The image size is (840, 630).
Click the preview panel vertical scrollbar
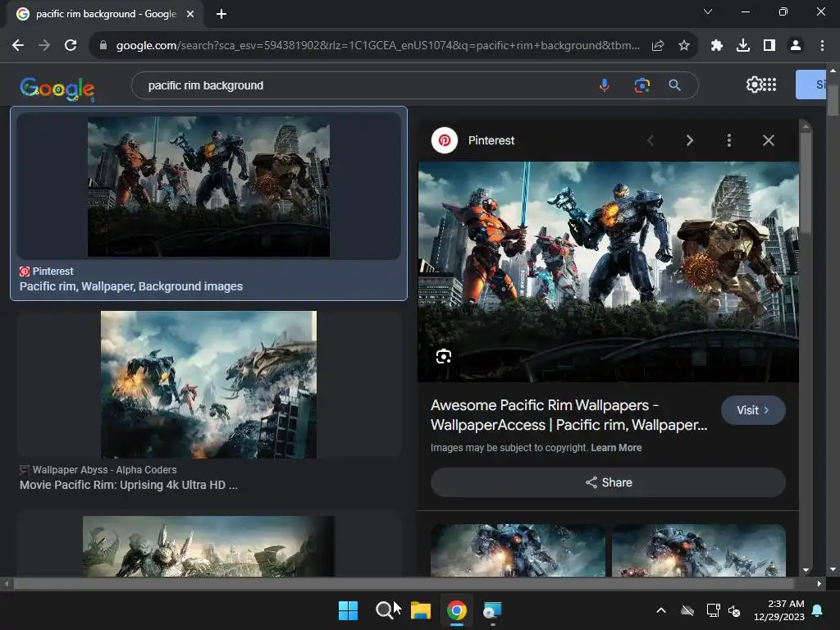coord(806,182)
